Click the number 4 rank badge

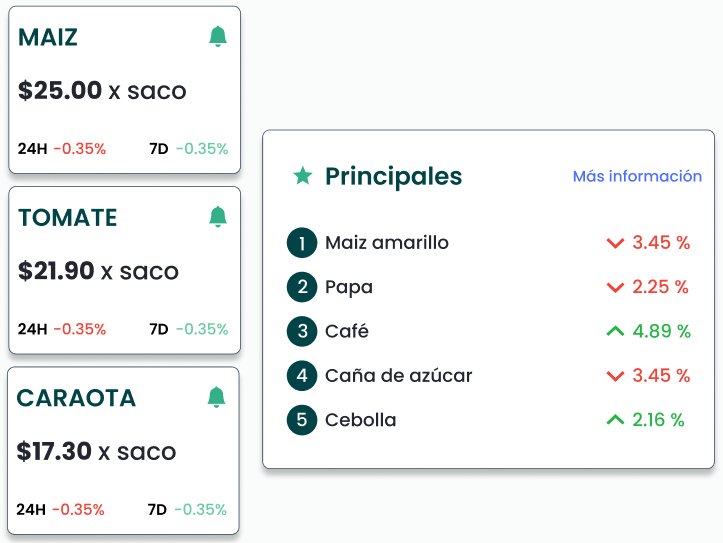[301, 376]
